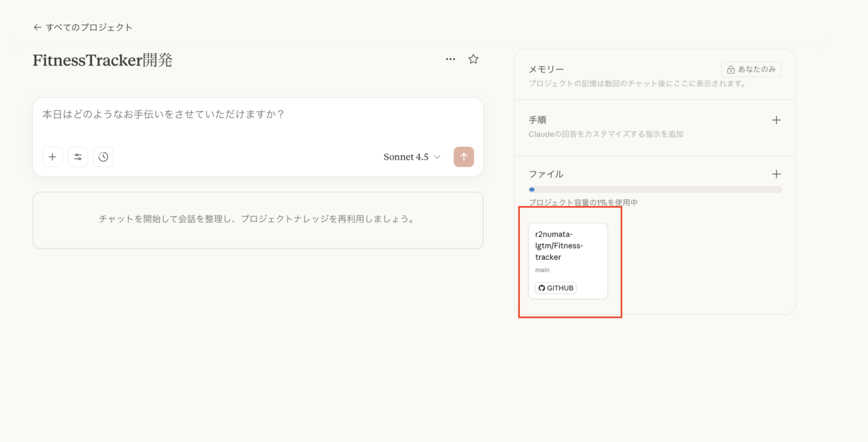Click the plus attach icon in chat box
This screenshot has height=442, width=868.
tap(53, 157)
